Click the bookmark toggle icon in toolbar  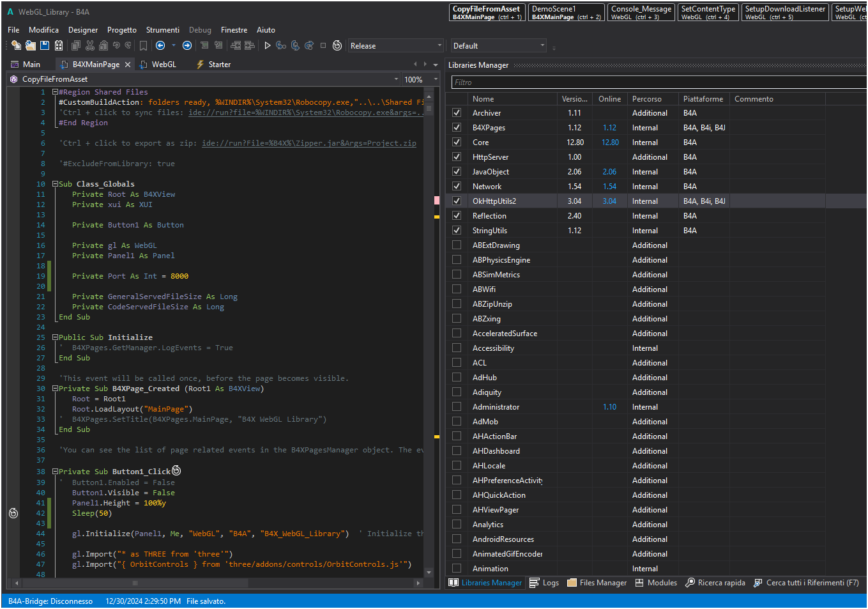pos(143,45)
